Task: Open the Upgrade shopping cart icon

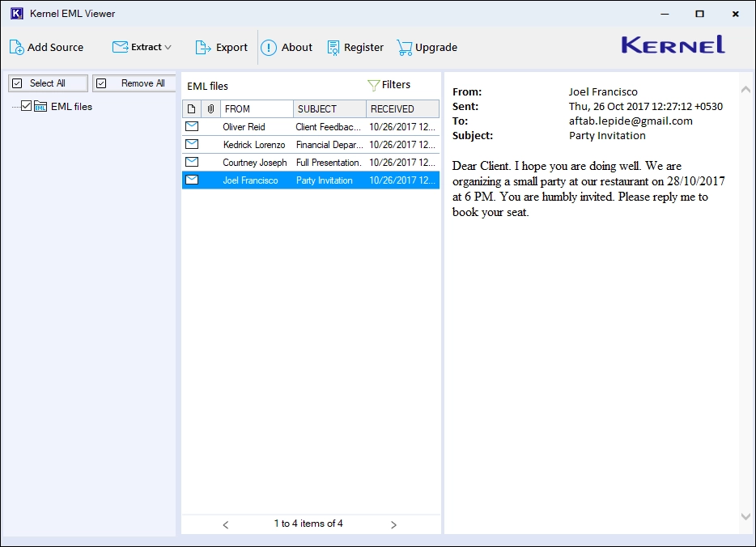Action: click(x=404, y=47)
